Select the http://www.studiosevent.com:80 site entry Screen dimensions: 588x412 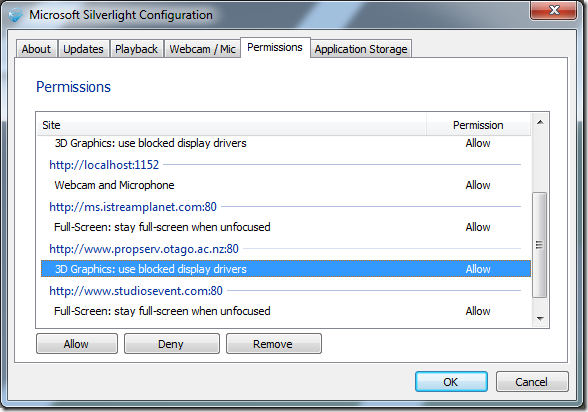click(x=136, y=291)
